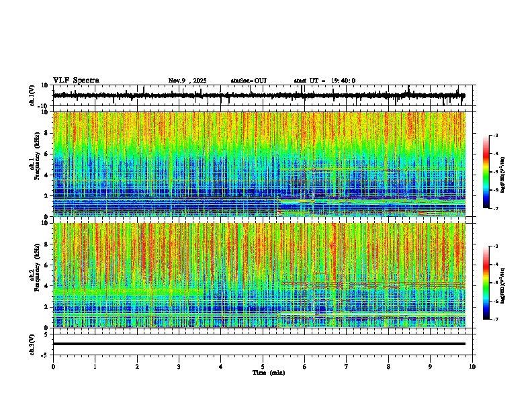Image resolution: width=532 pixels, height=411 pixels.
Task: Click the ch.2 colorbar log(PSD) label
Action: point(503,286)
